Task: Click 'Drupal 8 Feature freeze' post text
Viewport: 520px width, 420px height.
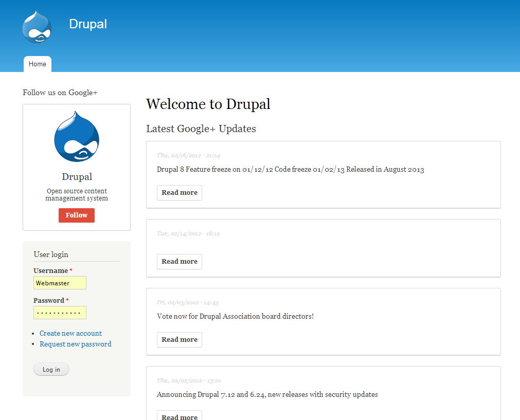Action: (290, 170)
